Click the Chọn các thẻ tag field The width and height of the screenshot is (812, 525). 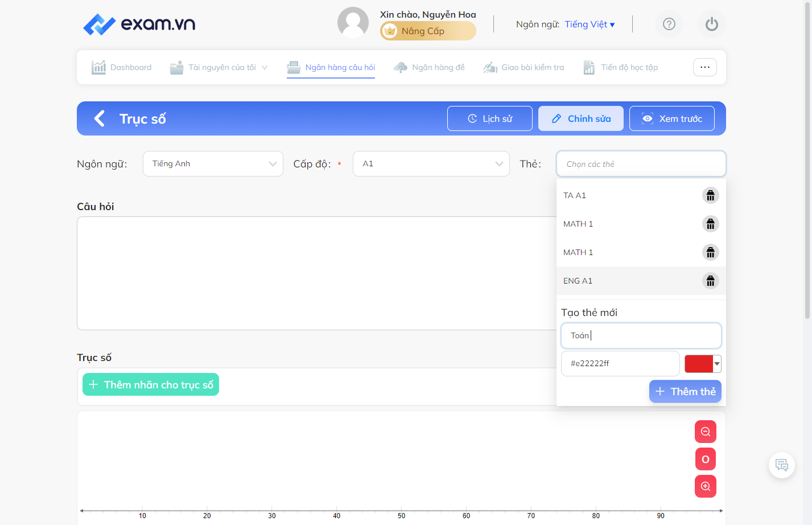click(641, 164)
